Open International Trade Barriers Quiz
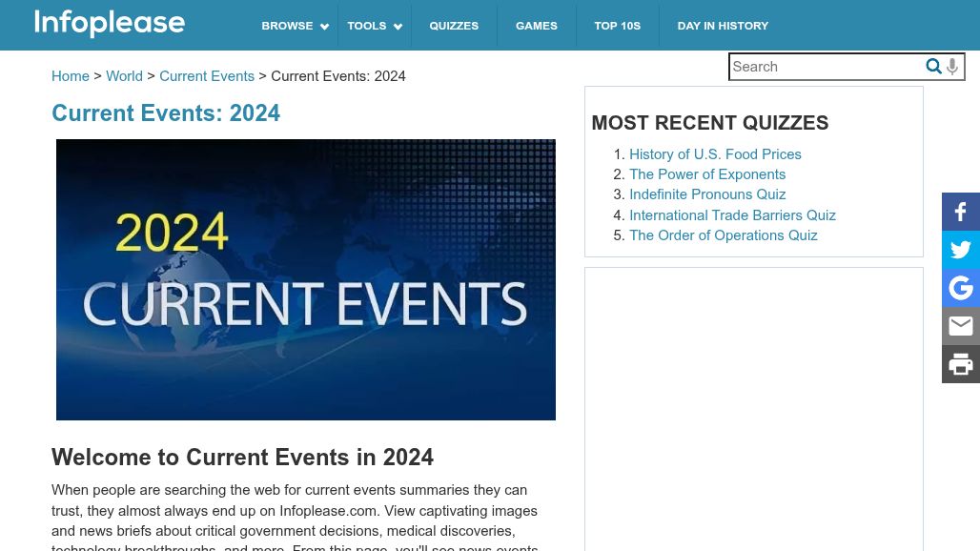The height and width of the screenshot is (551, 980). [x=732, y=214]
